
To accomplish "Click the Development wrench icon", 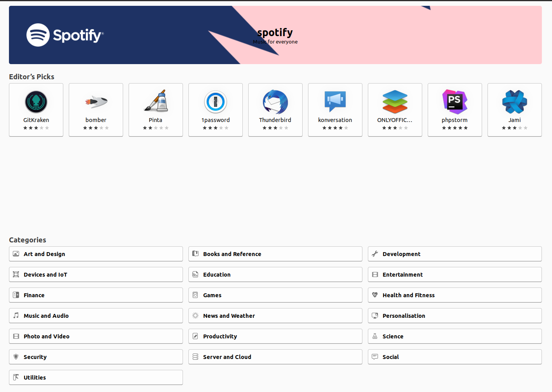I will 375,254.
